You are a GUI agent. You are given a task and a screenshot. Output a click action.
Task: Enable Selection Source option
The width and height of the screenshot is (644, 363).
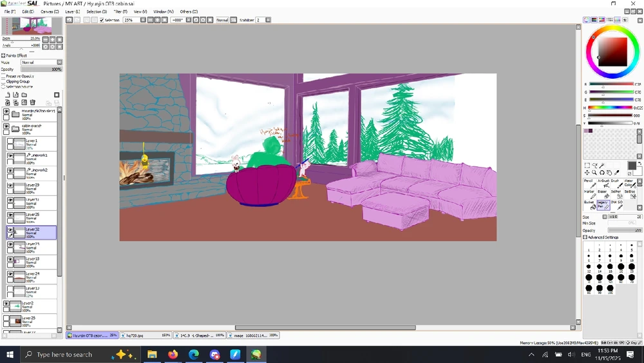pyautogui.click(x=3, y=87)
